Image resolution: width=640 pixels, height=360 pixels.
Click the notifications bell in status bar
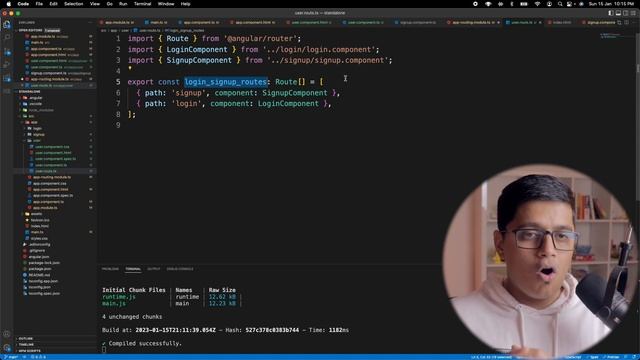coord(635,357)
